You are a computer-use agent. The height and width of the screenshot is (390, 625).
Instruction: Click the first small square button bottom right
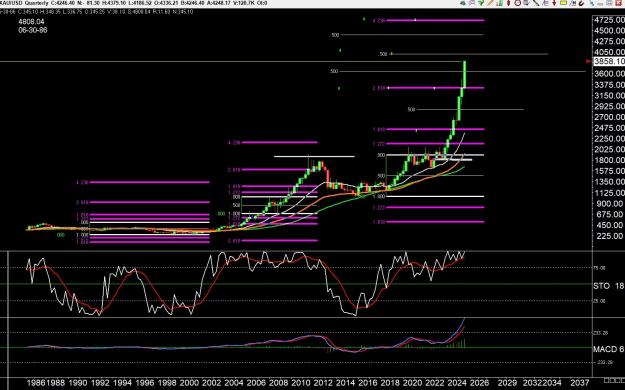tap(606, 379)
